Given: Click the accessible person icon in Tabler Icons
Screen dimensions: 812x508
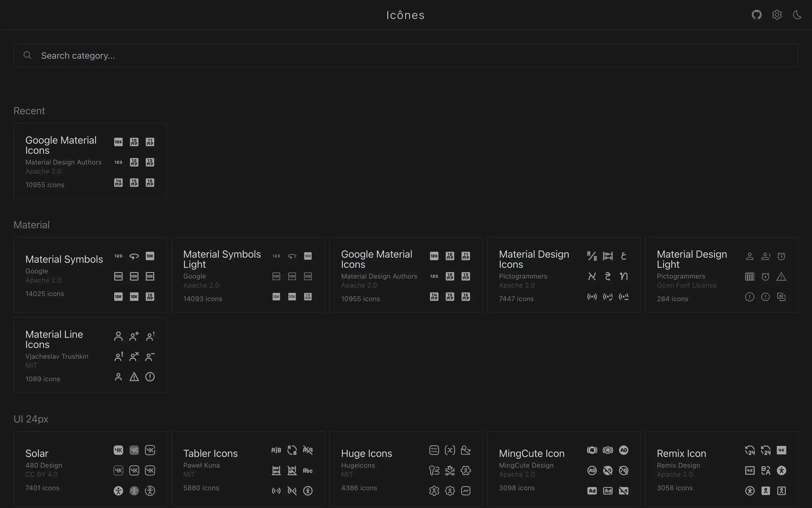Looking at the screenshot, I should pyautogui.click(x=308, y=491).
